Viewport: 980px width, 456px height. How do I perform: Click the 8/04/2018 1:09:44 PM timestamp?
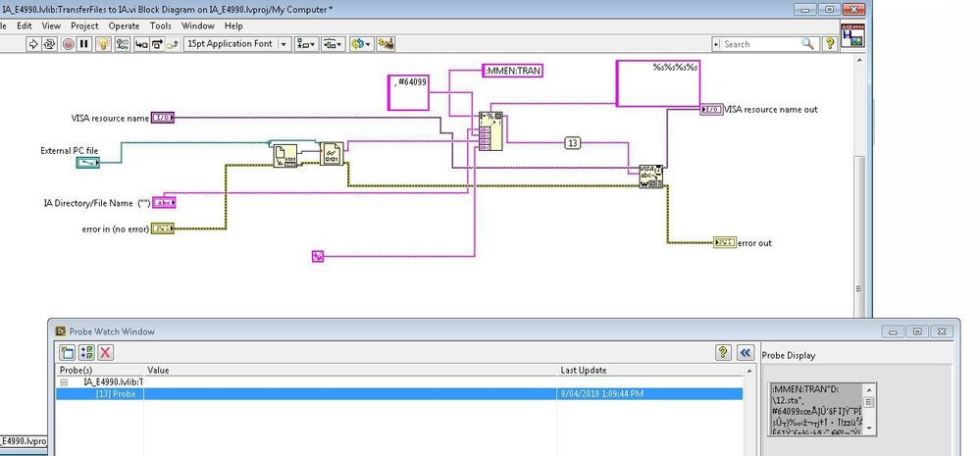[x=602, y=393]
